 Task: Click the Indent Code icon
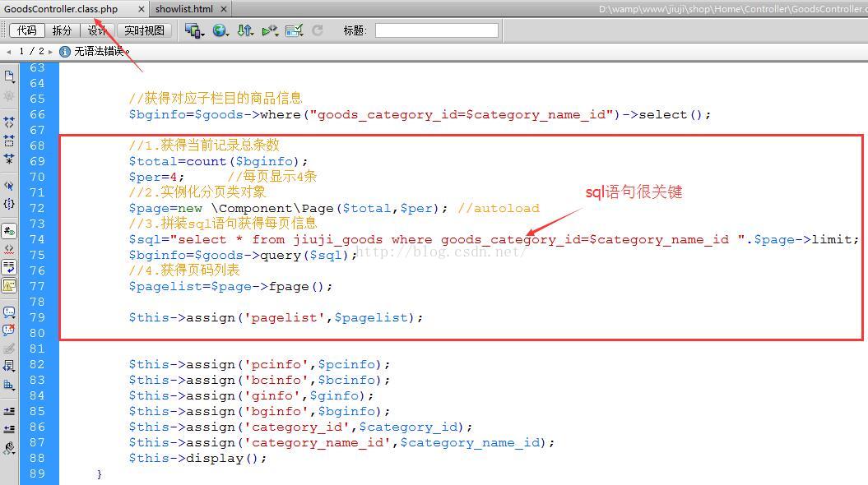9,412
